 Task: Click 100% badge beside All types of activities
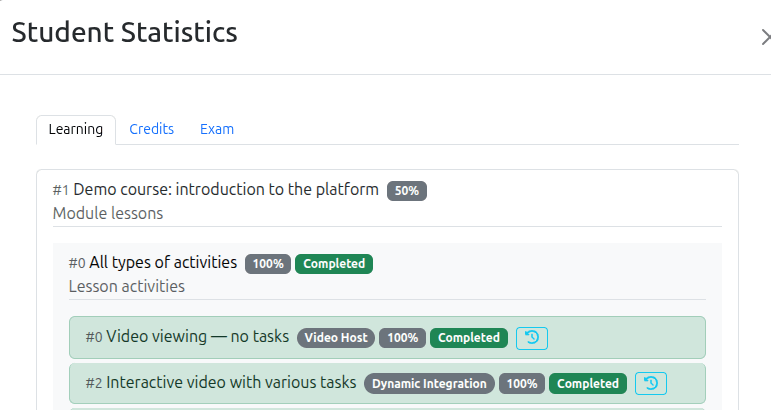coord(268,264)
